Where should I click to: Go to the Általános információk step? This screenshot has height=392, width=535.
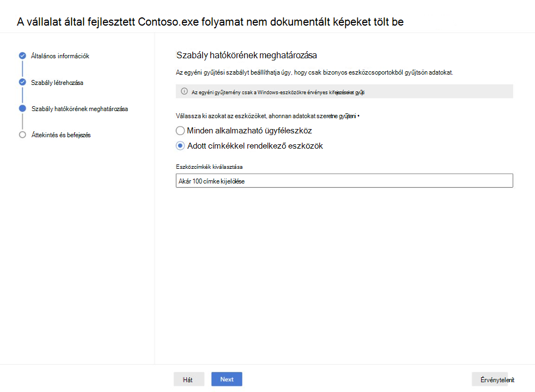pyautogui.click(x=60, y=56)
